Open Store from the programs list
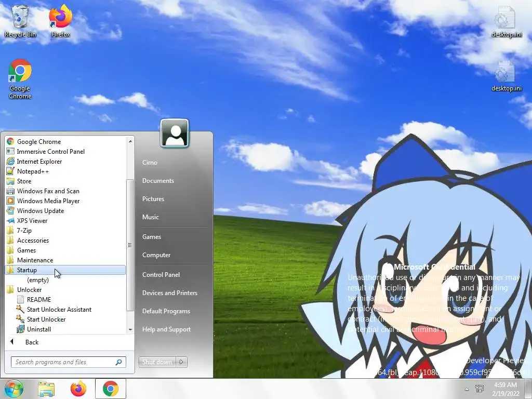532x399 pixels. [65, 181]
